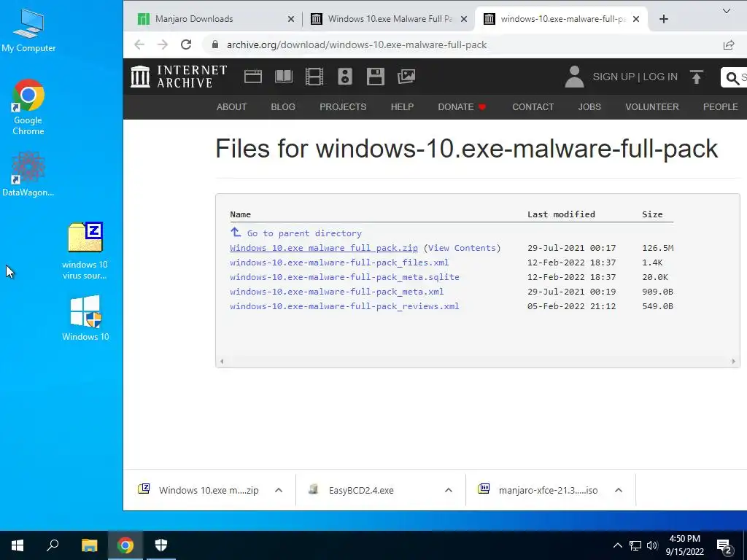Open the Internet Archive audio speaker icon

click(345, 77)
